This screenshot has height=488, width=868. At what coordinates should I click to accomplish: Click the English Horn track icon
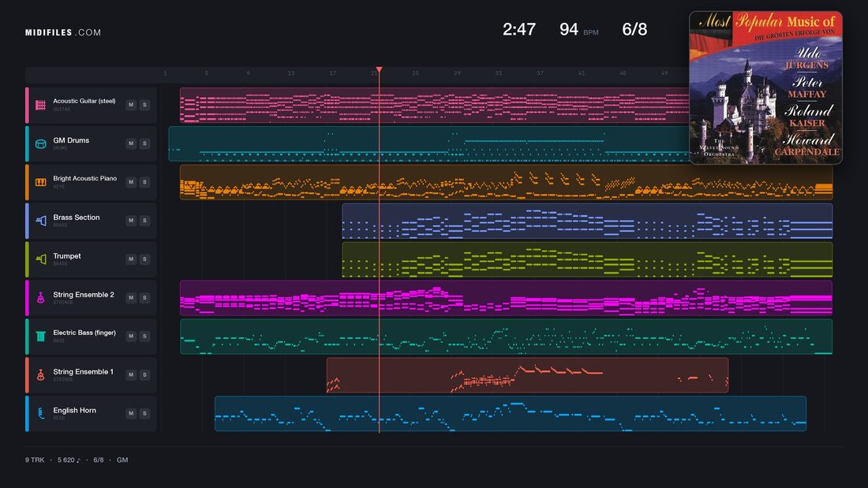click(x=40, y=413)
